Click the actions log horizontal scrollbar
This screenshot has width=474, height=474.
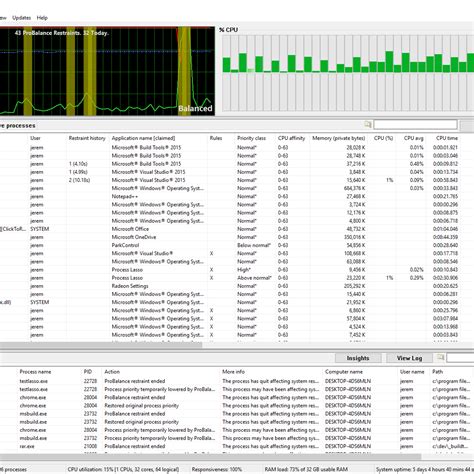tap(210, 456)
